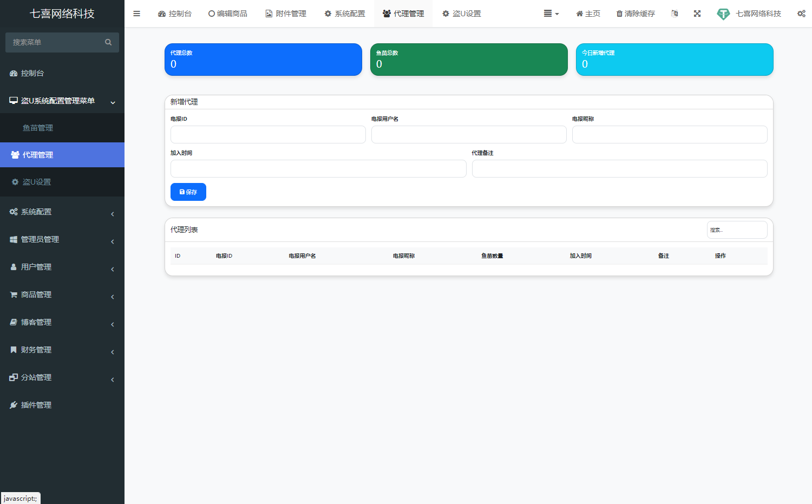Click the 保存 button to save agent
812x504 pixels.
coord(188,192)
